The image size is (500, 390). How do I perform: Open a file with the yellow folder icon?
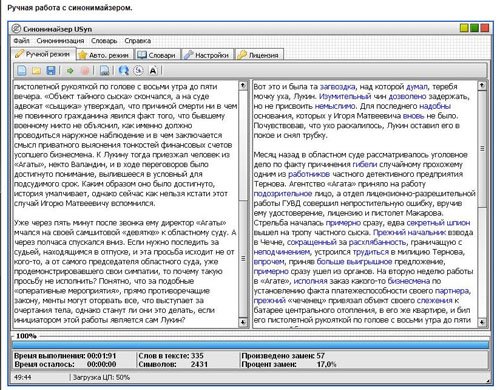tap(36, 71)
